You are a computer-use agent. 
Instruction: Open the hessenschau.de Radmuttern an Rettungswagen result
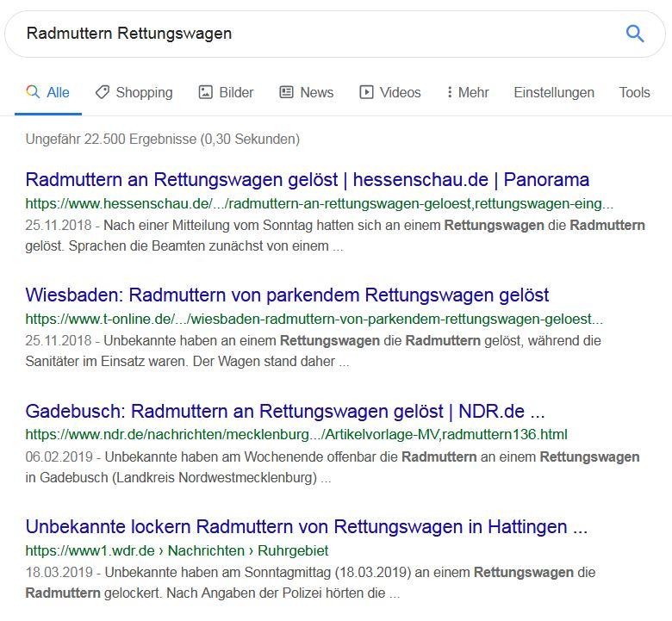tap(308, 179)
